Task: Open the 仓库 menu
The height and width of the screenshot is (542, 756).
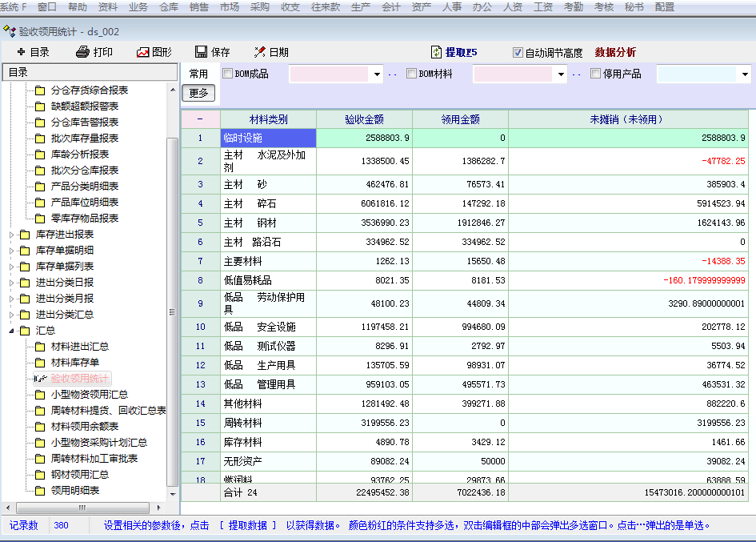Action: (x=169, y=6)
